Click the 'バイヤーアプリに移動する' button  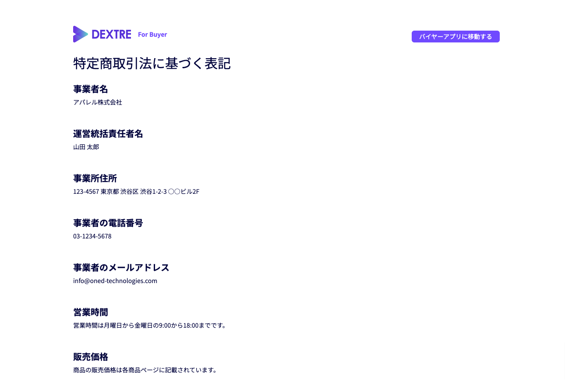coord(456,37)
